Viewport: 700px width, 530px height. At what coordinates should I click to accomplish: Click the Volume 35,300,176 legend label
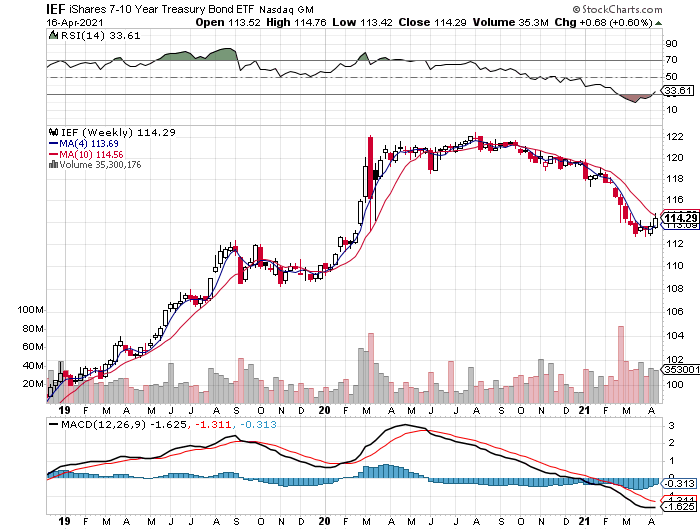pos(100,165)
